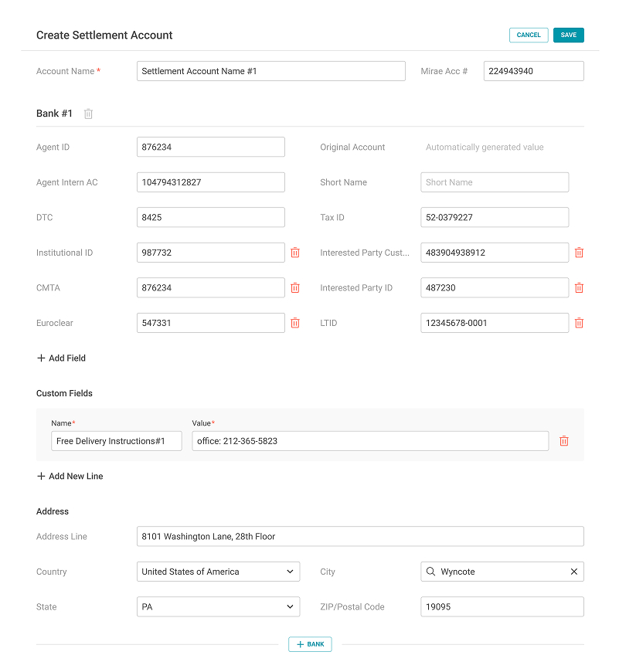Screen dimensions: 619x672
Task: Remove the Institutional ID field
Action: pyautogui.click(x=295, y=253)
